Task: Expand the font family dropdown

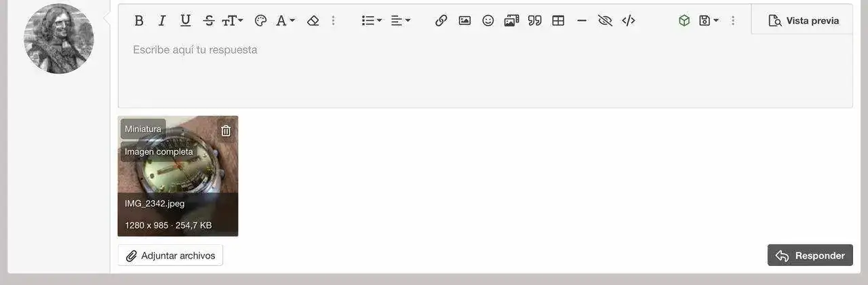Action: [285, 20]
